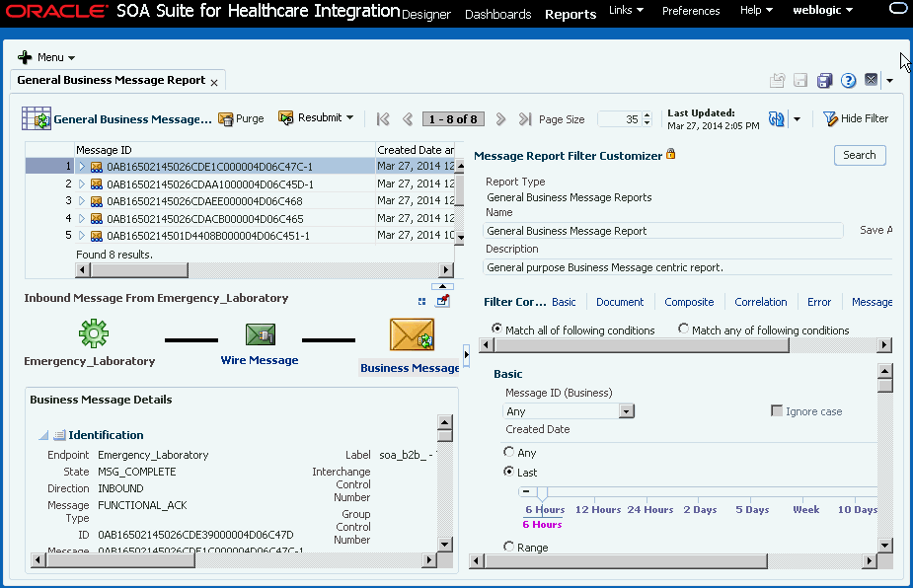Refresh the report with refresh icon
Screen dimensions: 913x588
[x=776, y=118]
